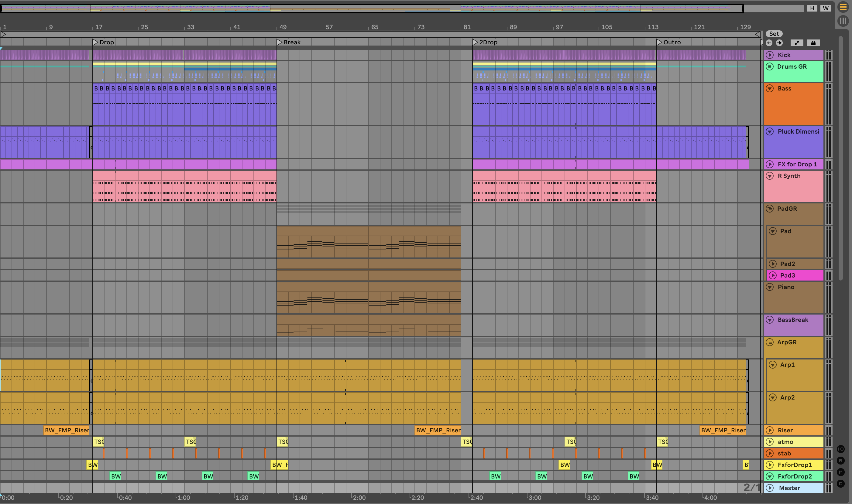Click the W optimize width button
The width and height of the screenshot is (852, 504).
click(826, 8)
